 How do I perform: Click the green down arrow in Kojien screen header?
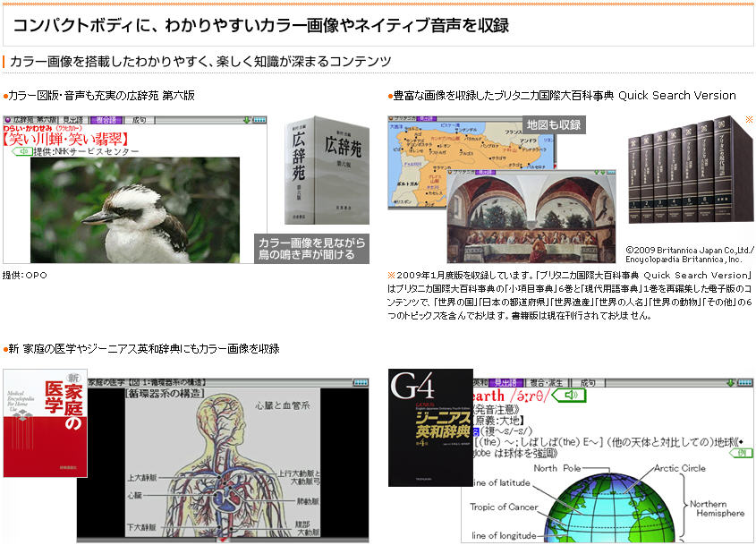pyautogui.click(x=247, y=120)
